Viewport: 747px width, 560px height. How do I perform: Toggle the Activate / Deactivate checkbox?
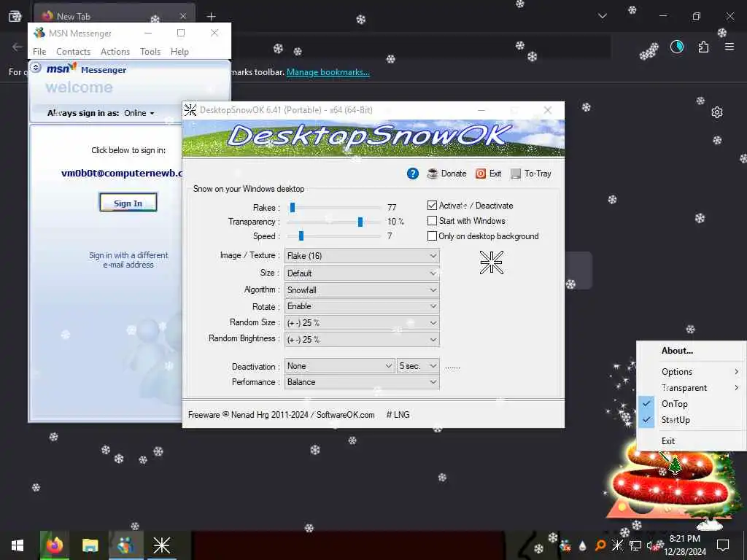click(x=432, y=205)
